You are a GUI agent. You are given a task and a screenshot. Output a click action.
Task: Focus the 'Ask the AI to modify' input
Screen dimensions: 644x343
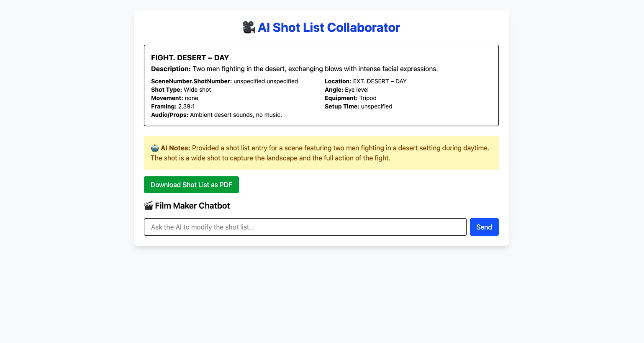pos(305,227)
